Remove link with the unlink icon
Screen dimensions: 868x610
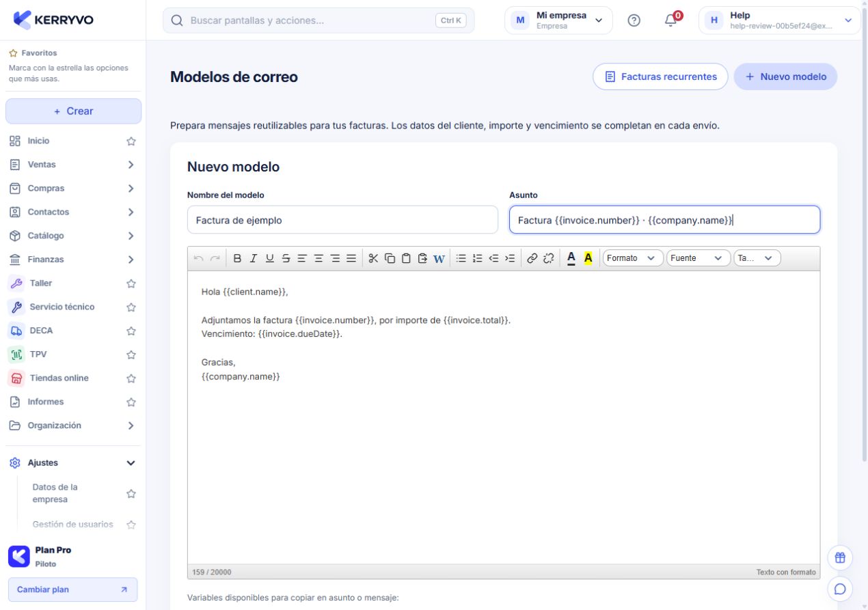548,258
